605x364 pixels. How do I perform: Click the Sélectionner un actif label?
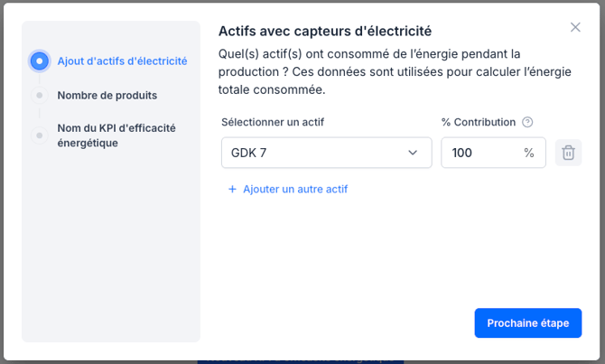[x=272, y=122]
